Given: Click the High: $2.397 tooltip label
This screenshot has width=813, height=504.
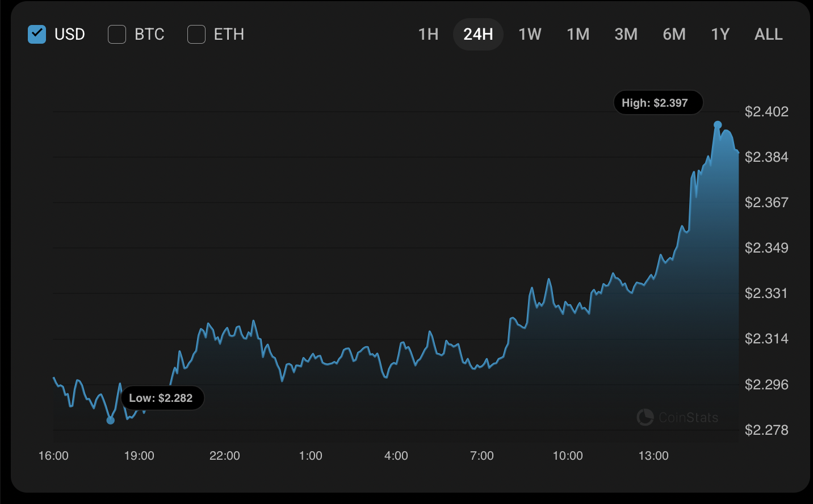Looking at the screenshot, I should click(658, 103).
